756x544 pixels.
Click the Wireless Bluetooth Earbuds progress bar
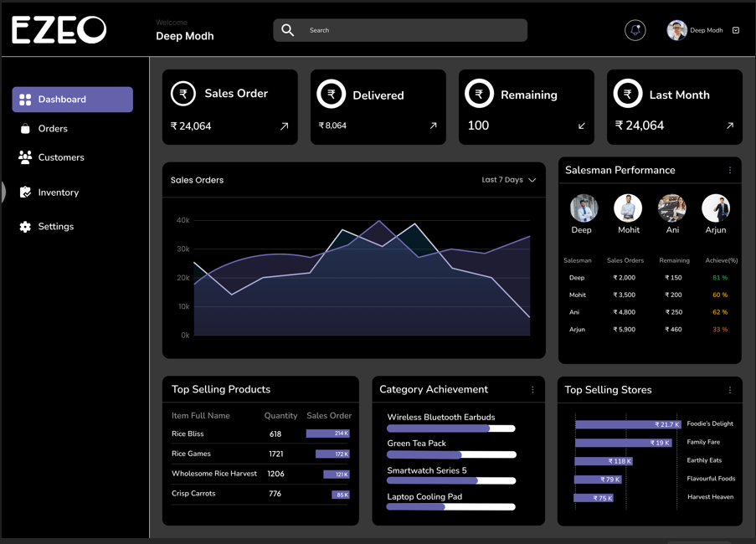click(x=450, y=429)
